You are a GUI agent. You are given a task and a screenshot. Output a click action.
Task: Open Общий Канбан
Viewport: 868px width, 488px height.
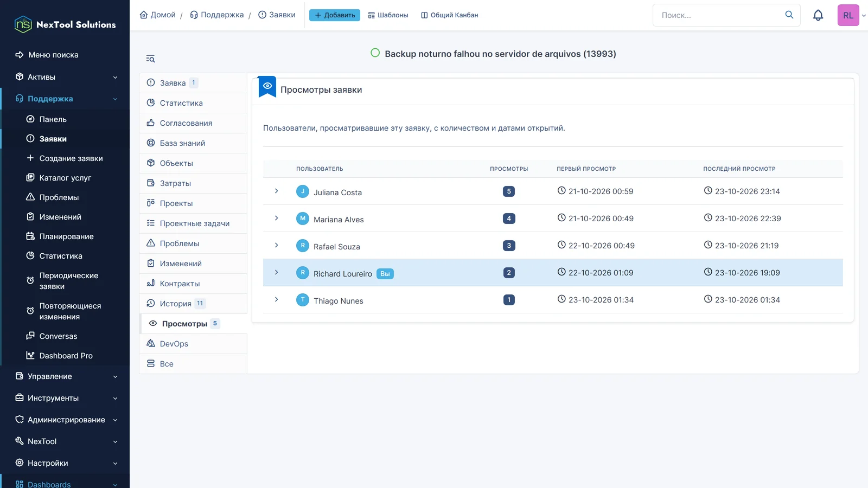click(450, 15)
